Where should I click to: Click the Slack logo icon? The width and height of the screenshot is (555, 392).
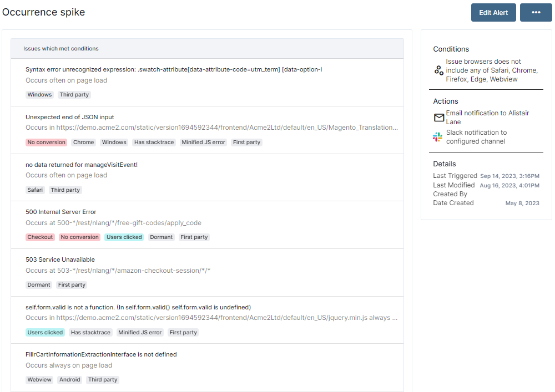pyautogui.click(x=437, y=137)
